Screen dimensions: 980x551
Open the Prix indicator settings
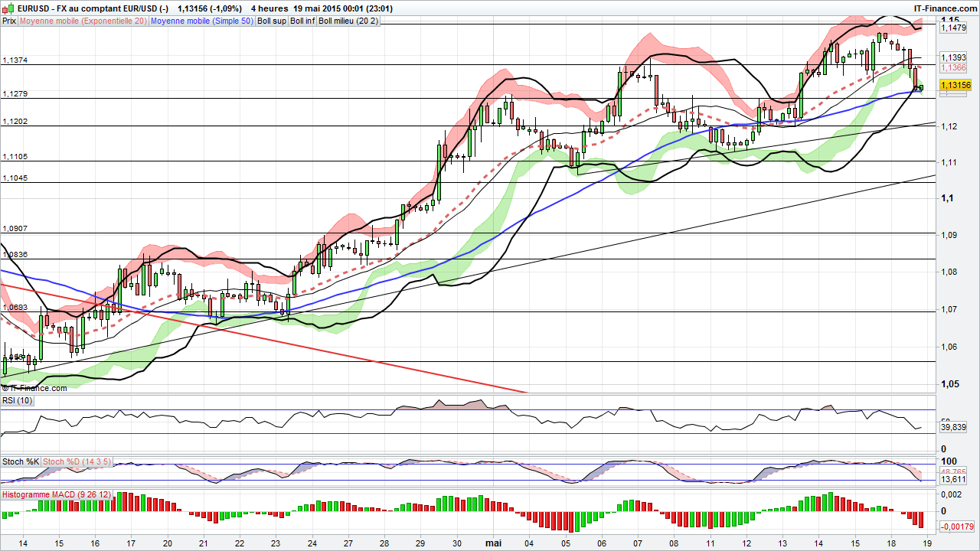pyautogui.click(x=8, y=21)
